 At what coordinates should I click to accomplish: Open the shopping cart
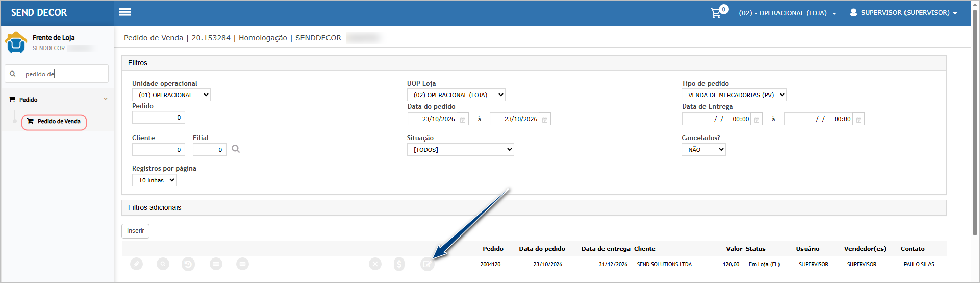[x=716, y=13]
